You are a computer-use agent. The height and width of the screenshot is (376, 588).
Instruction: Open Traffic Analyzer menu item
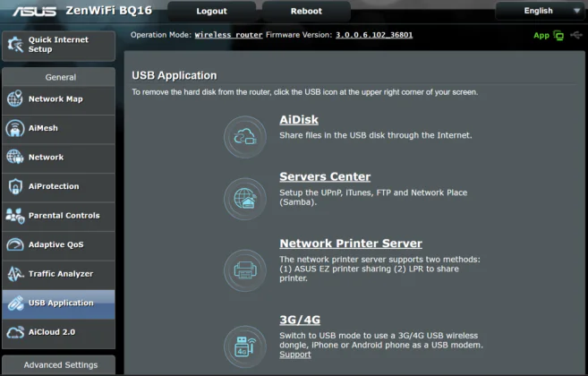pos(58,274)
